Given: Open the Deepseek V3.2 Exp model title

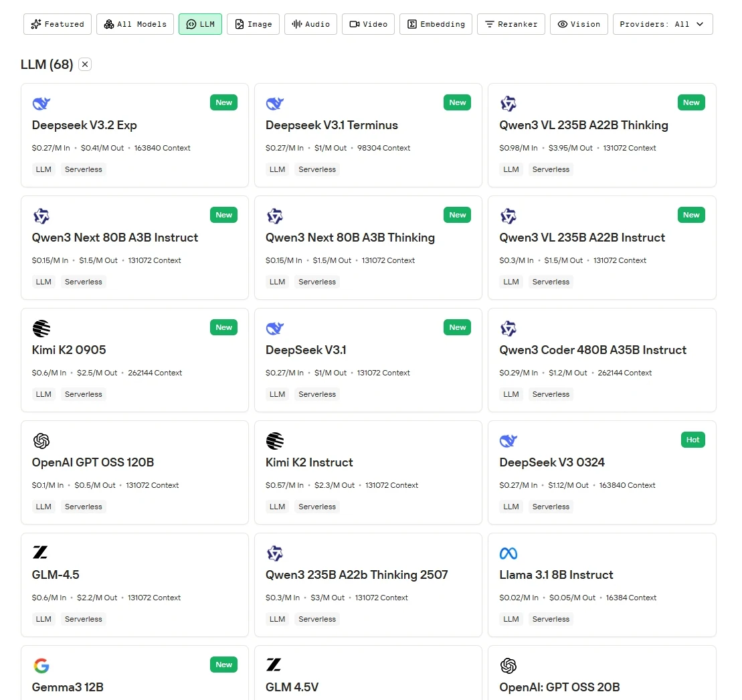Looking at the screenshot, I should pos(84,125).
